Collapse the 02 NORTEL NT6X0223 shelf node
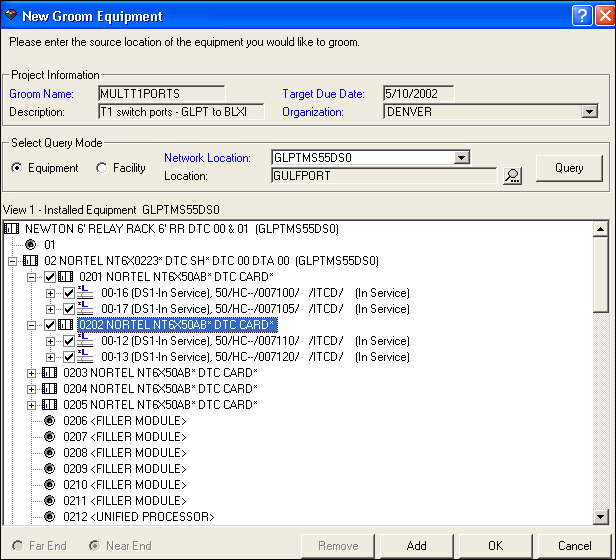The image size is (616, 560). [x=13, y=261]
